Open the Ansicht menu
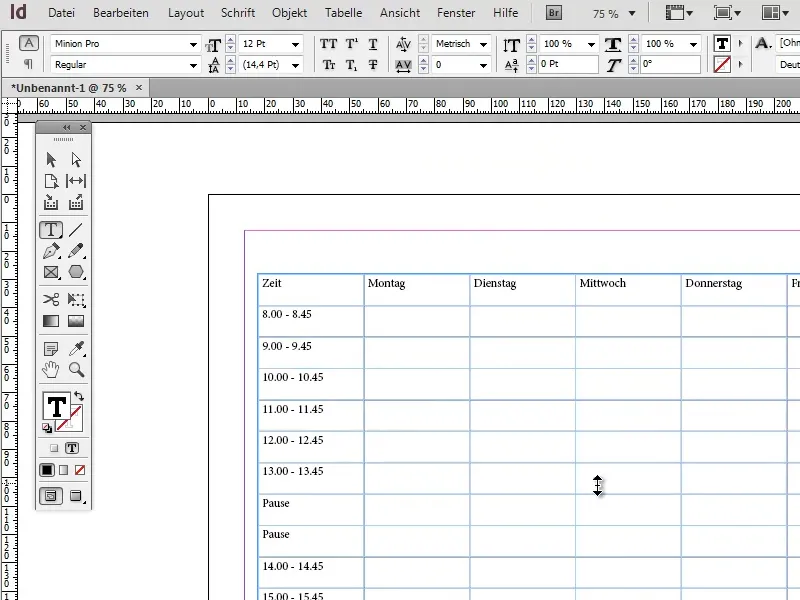800x600 pixels. coord(400,13)
